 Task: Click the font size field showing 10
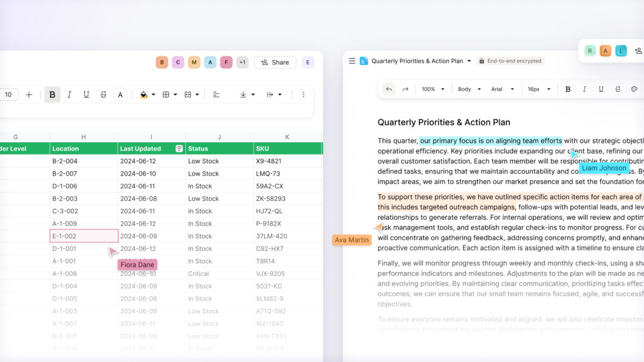[x=9, y=95]
